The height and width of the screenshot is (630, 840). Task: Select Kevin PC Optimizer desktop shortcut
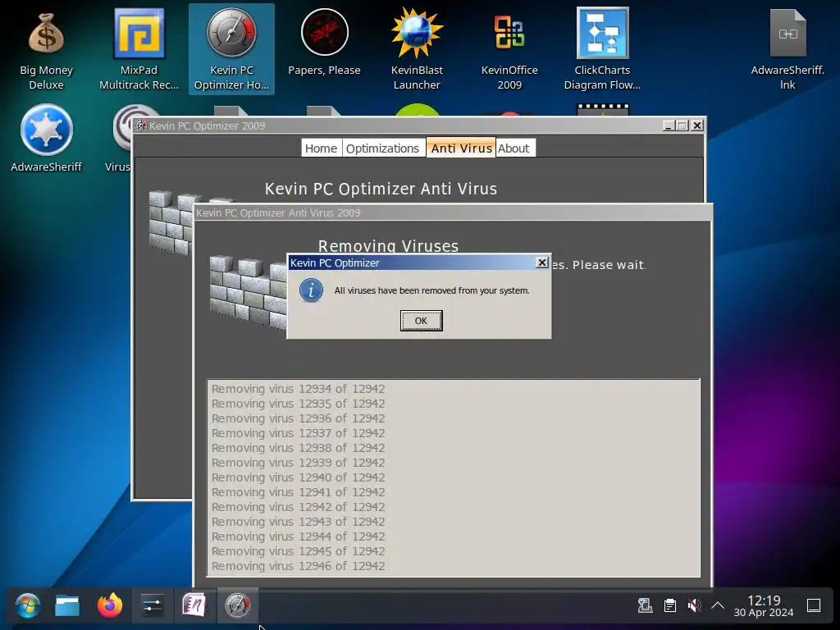point(231,49)
